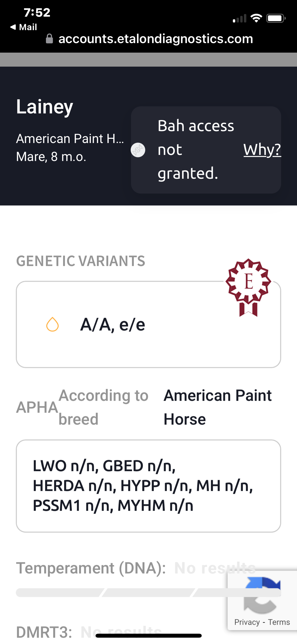Viewport: 297px width, 644px height.
Task: Tap the GENETIC VARIANTS section heading
Action: [81, 261]
